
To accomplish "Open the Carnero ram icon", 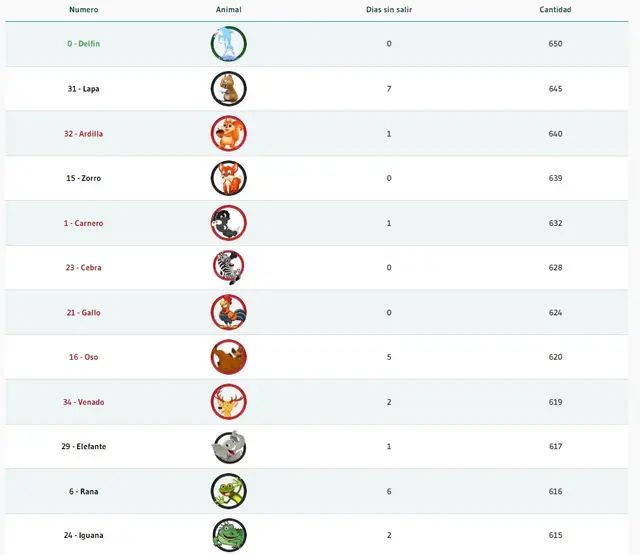I will 228,223.
